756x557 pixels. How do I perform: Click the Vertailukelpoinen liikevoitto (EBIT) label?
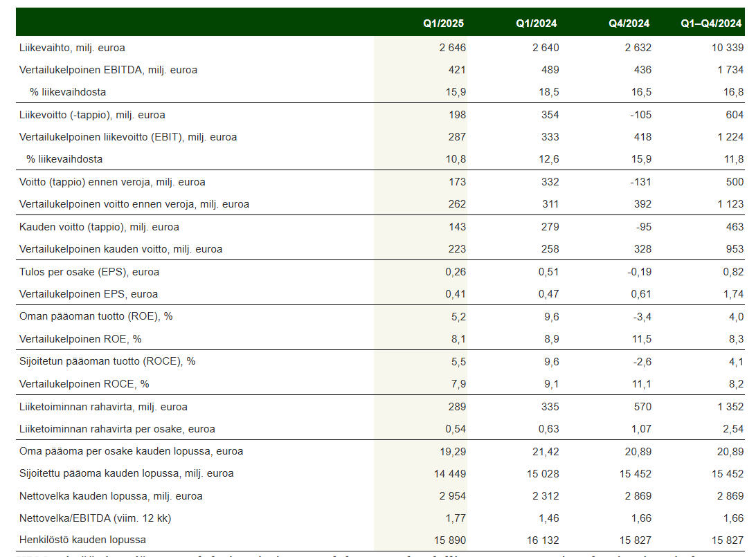(x=128, y=137)
